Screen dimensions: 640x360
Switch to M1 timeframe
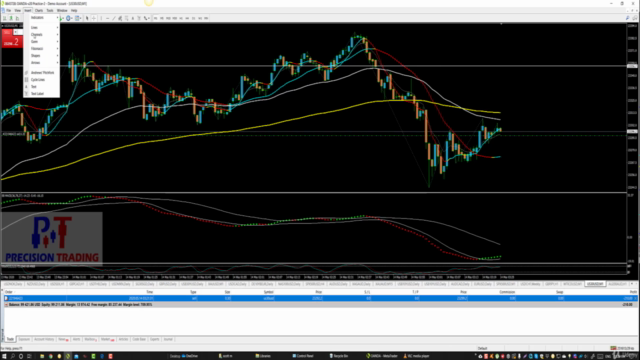(156, 18)
